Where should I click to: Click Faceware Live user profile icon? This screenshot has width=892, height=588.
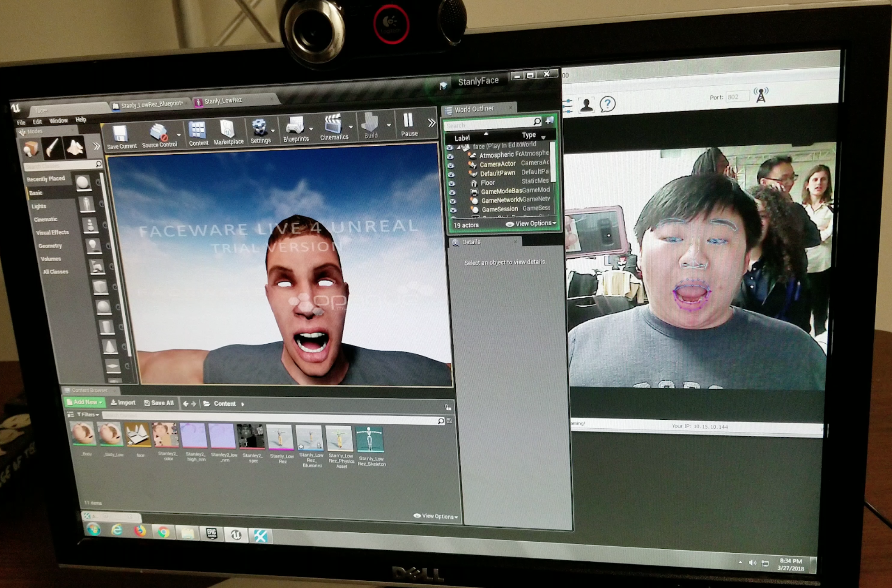pyautogui.click(x=587, y=105)
